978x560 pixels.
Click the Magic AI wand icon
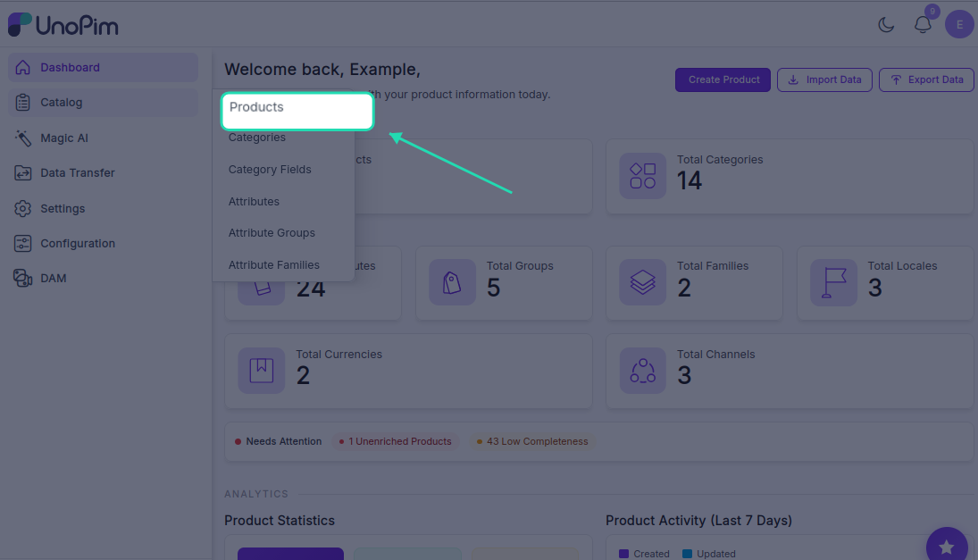22,138
